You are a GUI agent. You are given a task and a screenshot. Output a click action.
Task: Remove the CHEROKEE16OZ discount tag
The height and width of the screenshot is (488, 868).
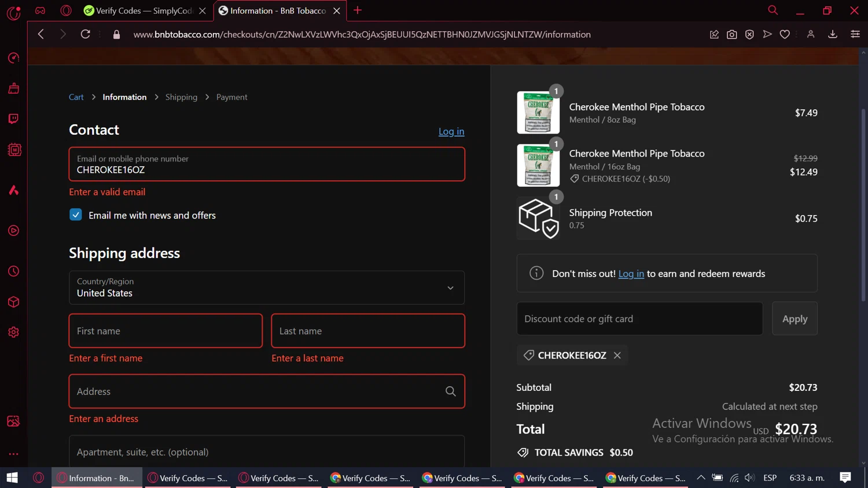click(x=617, y=355)
